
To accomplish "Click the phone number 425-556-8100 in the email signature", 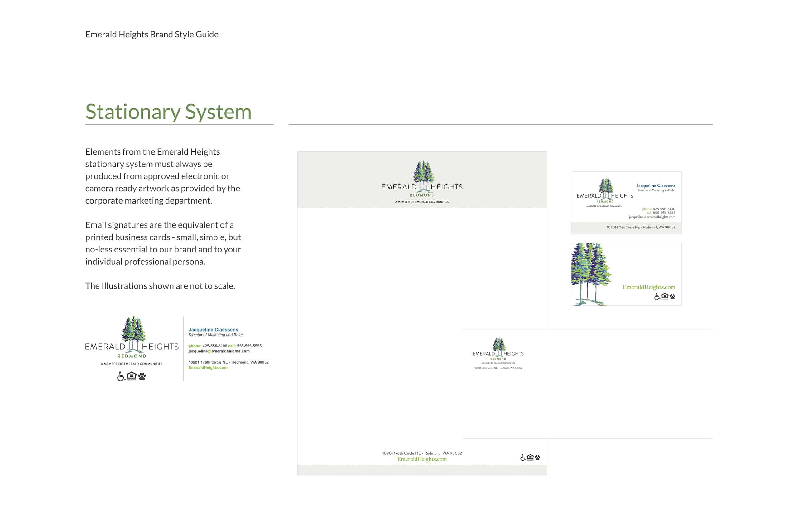I will (x=215, y=346).
